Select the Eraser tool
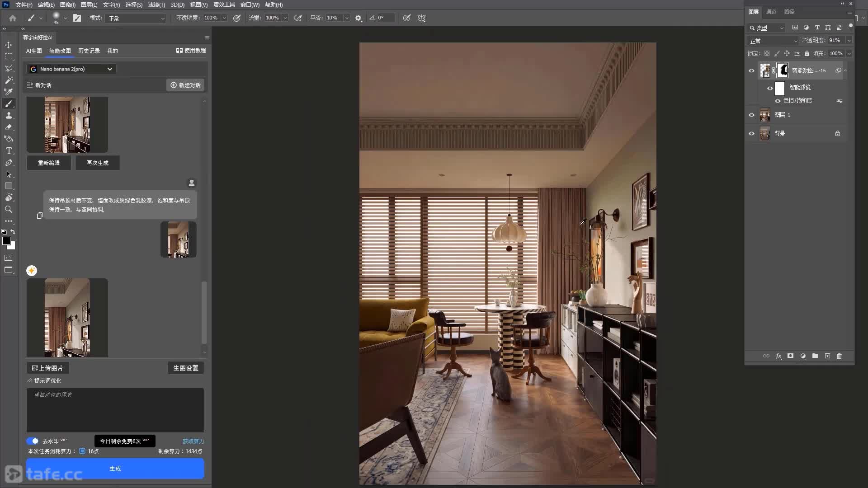 tap(9, 127)
